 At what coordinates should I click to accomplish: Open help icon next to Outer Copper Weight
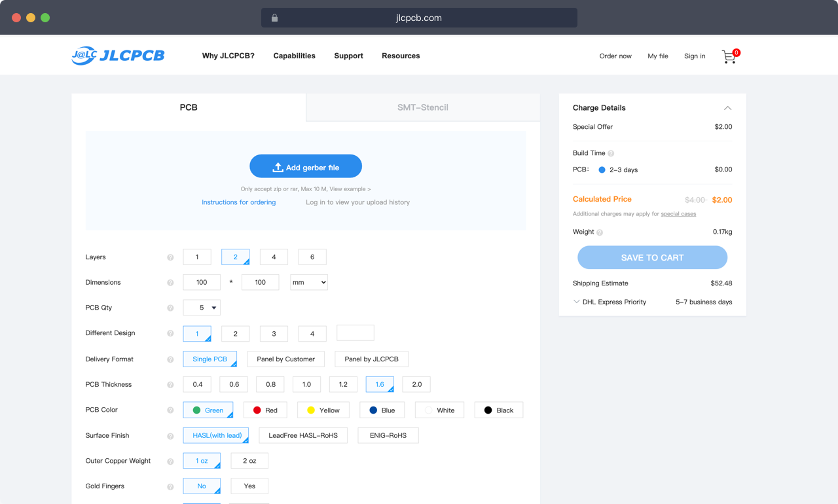pyautogui.click(x=170, y=461)
